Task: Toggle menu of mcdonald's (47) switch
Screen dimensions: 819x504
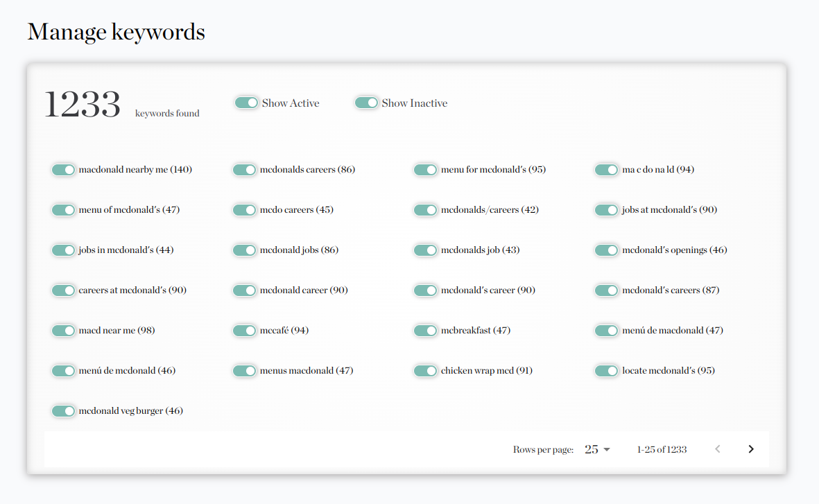Action: [63, 210]
